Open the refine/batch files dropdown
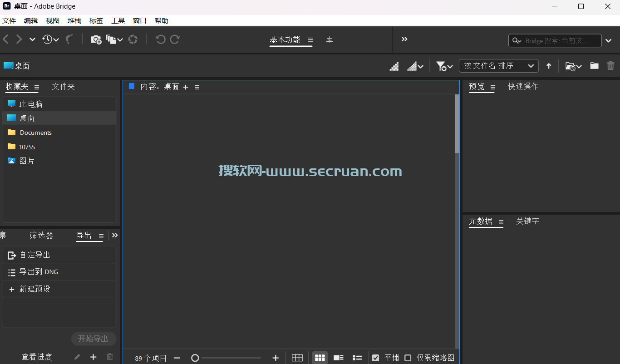Image resolution: width=620 pixels, height=364 pixels. [114, 39]
